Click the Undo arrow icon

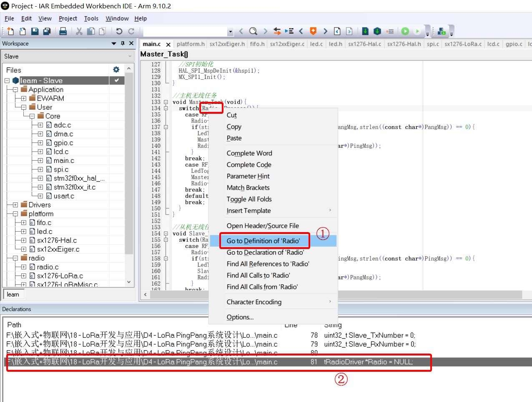[x=119, y=31]
